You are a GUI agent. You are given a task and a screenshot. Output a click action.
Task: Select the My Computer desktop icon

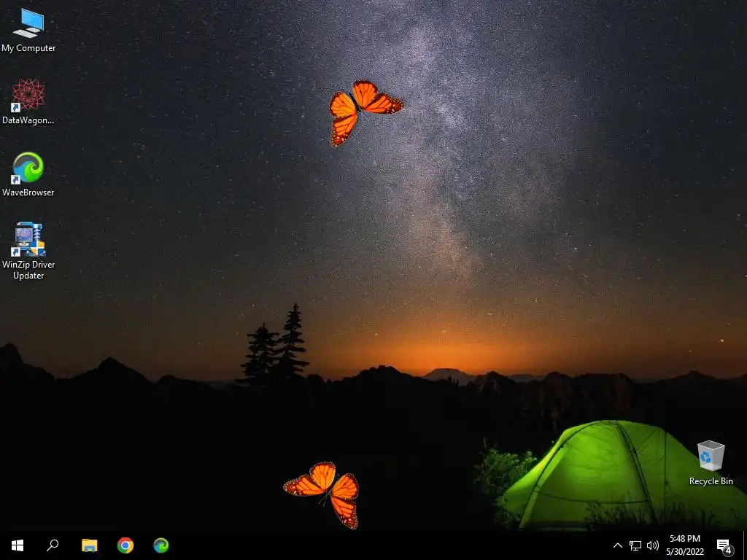click(28, 29)
